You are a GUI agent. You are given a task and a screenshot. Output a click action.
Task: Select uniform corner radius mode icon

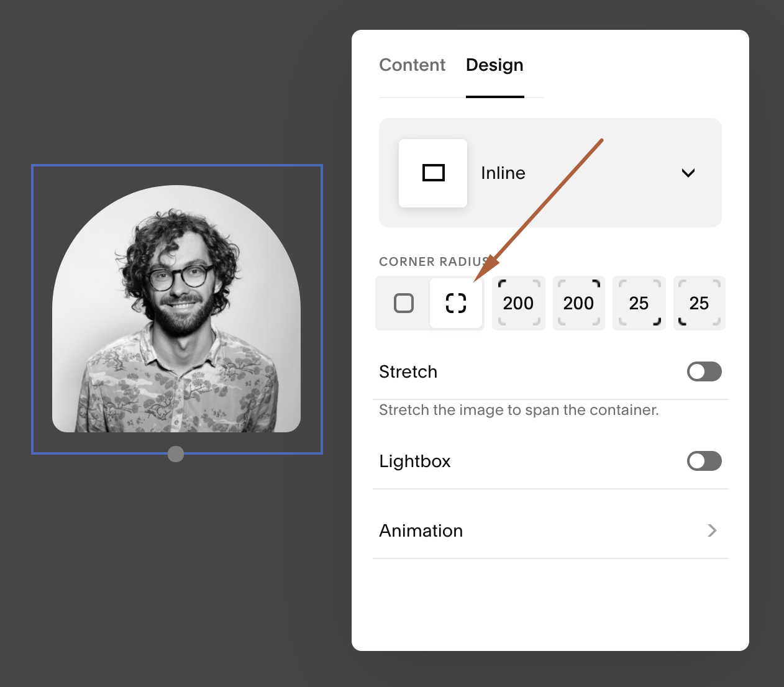pyautogui.click(x=404, y=303)
